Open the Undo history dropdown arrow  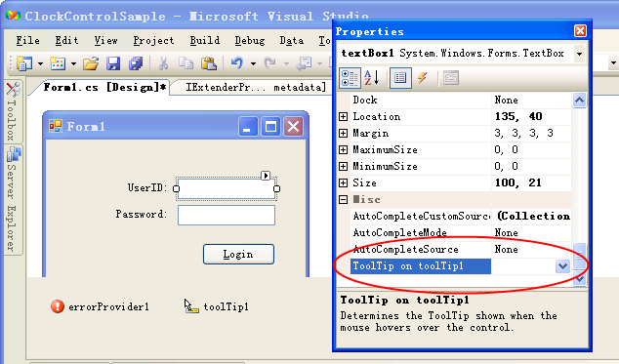253,63
